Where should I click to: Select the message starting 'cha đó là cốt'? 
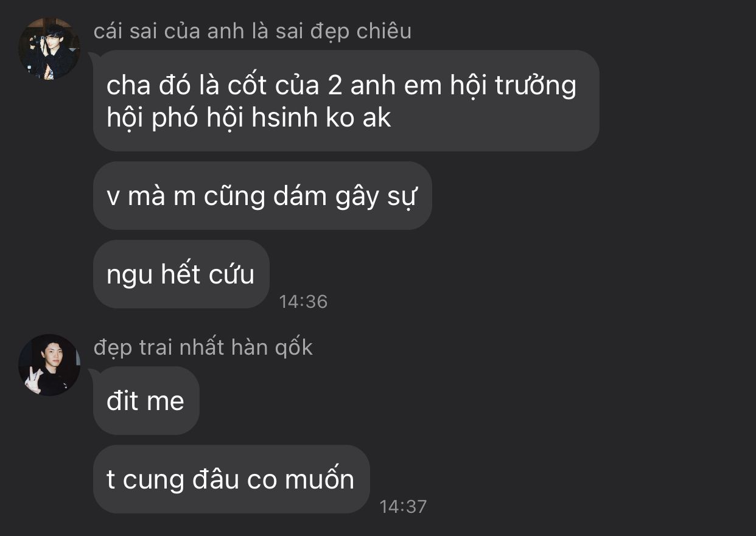point(346,100)
